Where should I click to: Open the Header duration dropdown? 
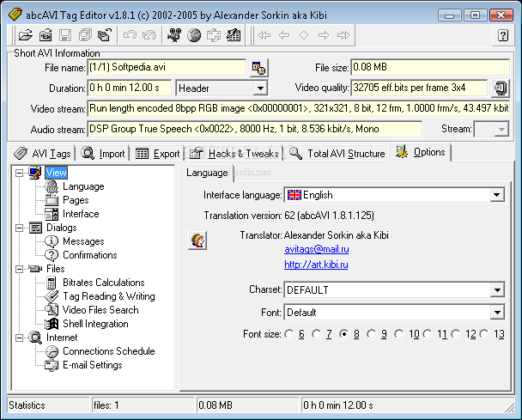pyautogui.click(x=260, y=88)
